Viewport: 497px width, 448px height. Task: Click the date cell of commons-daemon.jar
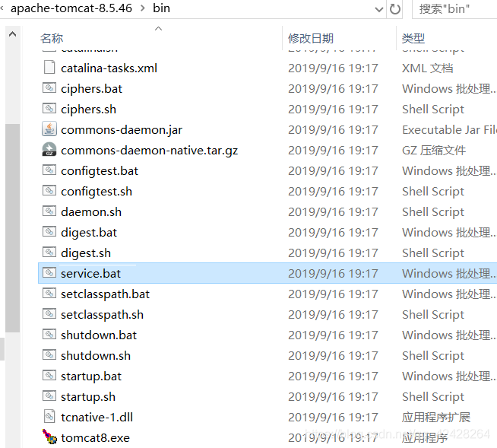(x=333, y=130)
